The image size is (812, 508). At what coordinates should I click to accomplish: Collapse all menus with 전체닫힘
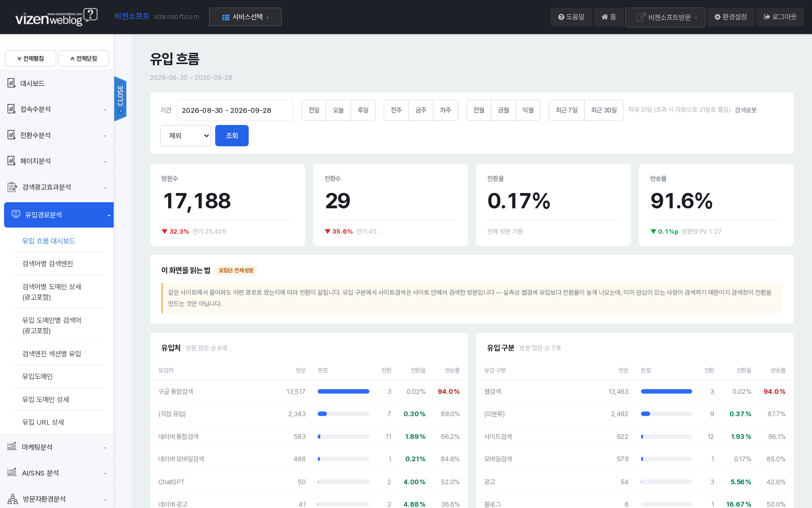click(x=84, y=59)
